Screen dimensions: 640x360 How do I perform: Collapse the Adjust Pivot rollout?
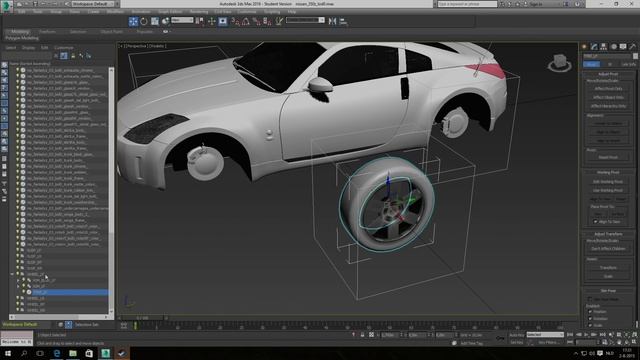(x=607, y=74)
